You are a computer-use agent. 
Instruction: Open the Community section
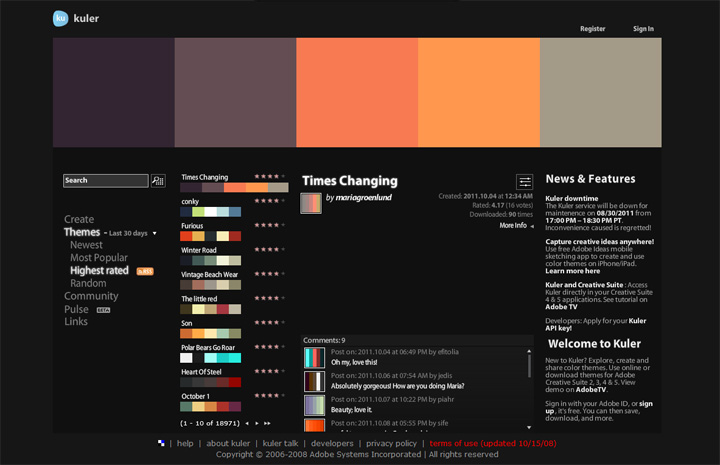[x=91, y=296]
